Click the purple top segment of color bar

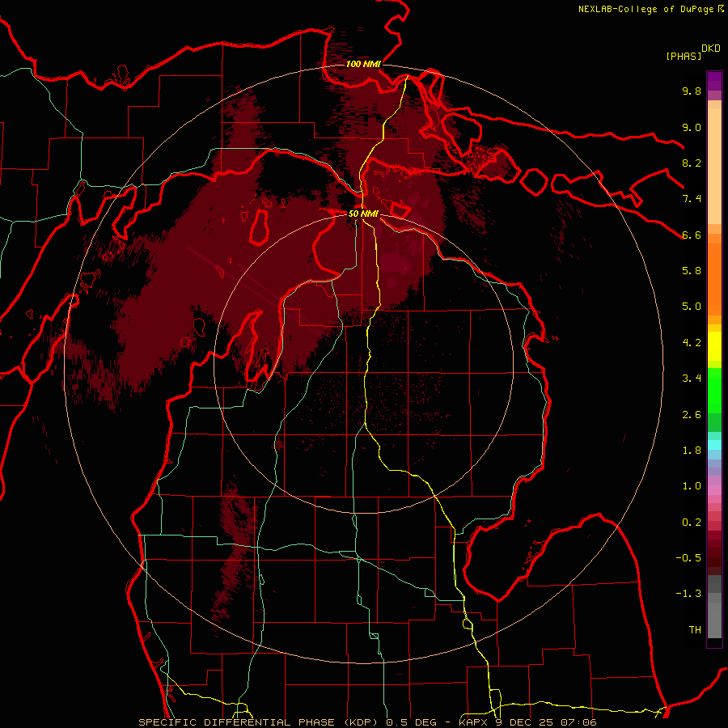click(x=714, y=81)
